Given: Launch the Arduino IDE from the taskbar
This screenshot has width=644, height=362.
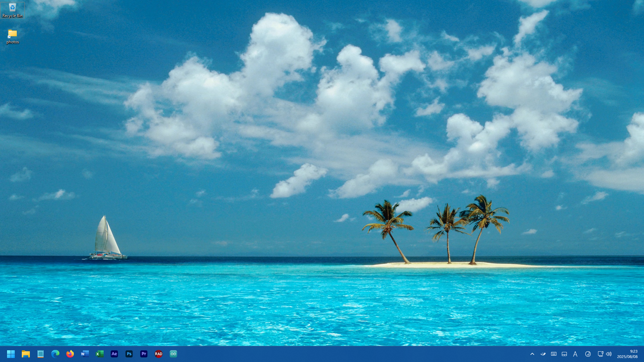Looking at the screenshot, I should click(173, 354).
